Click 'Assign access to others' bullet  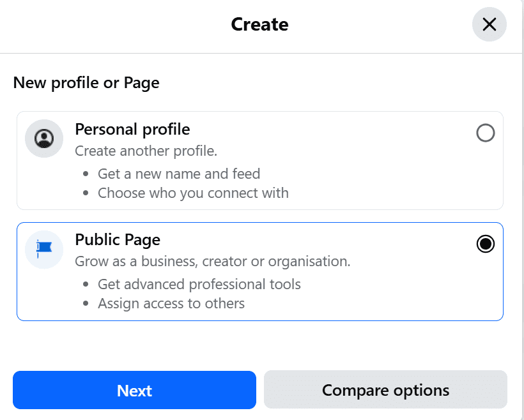click(x=171, y=303)
